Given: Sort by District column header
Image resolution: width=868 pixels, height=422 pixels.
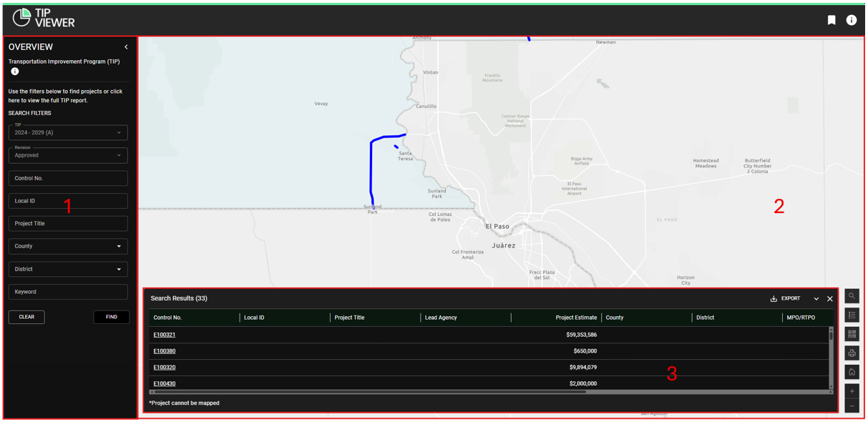Looking at the screenshot, I should (x=706, y=318).
